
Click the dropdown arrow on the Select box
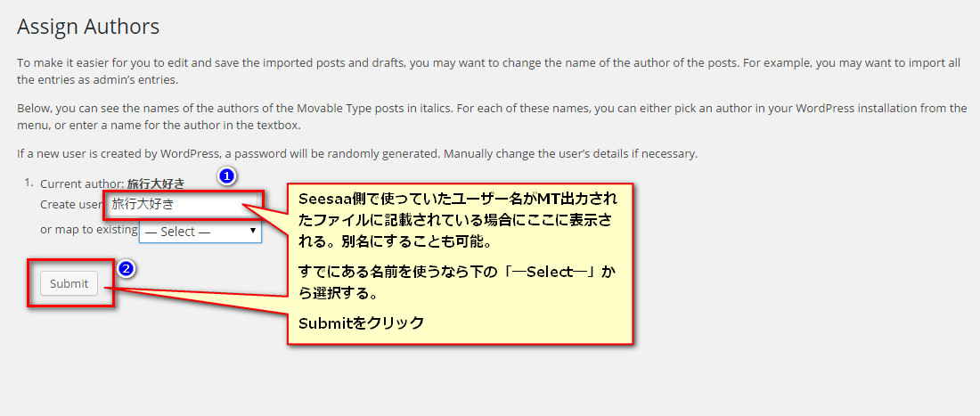(252, 231)
